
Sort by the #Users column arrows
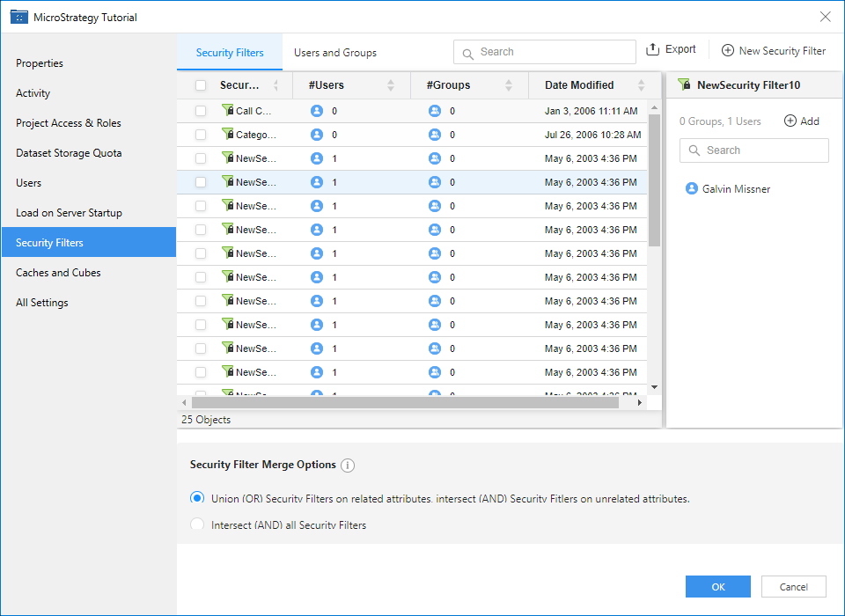tap(391, 85)
